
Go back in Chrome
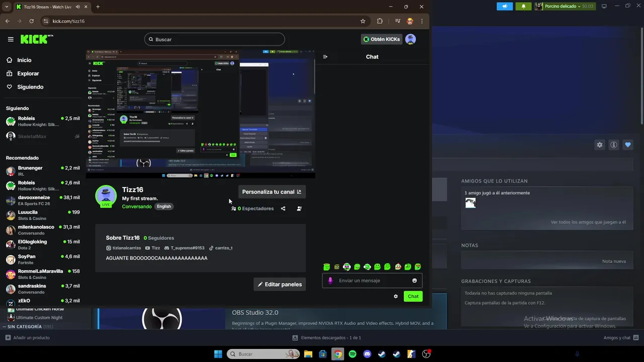[x=7, y=21]
